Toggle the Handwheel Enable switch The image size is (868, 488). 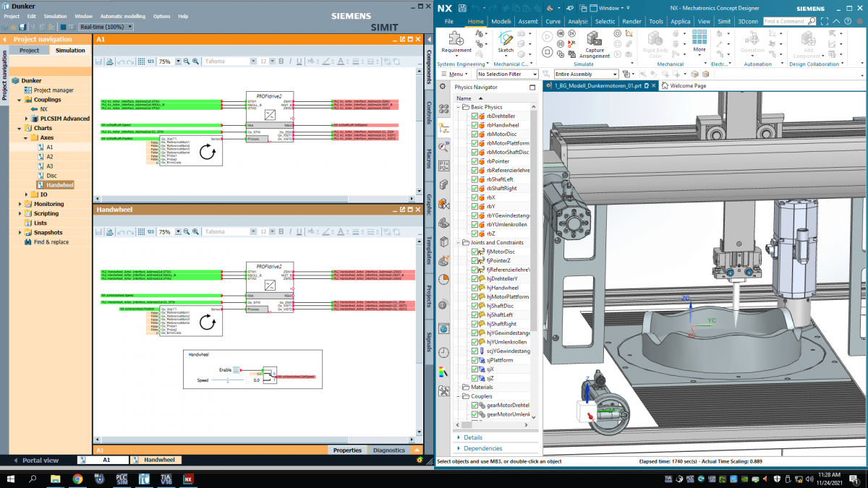[236, 370]
